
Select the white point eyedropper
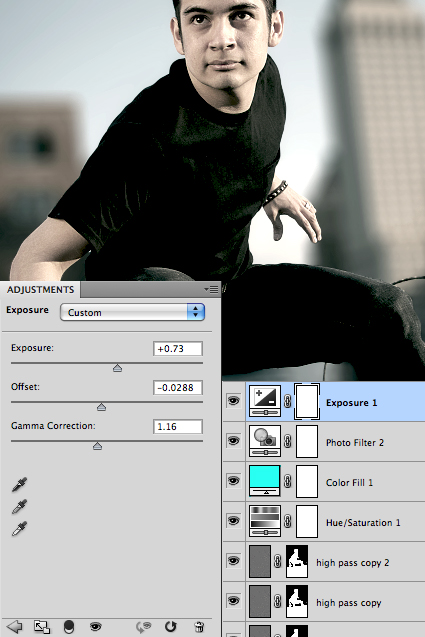click(x=19, y=529)
